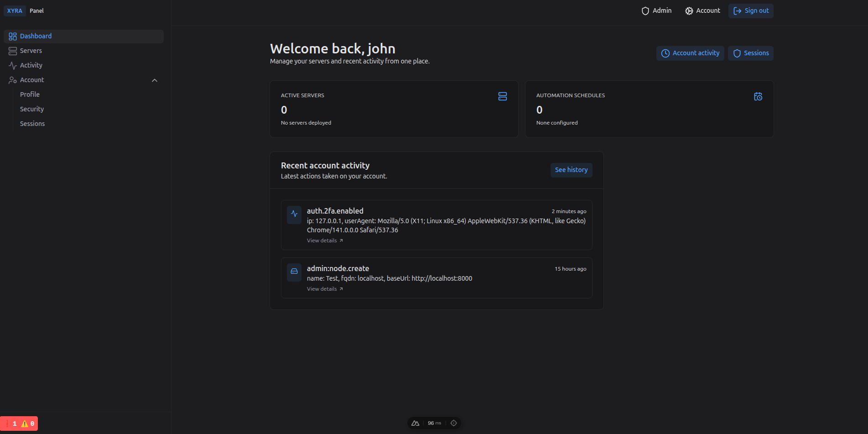Open Dashboard in the sidebar
Image resolution: width=868 pixels, height=434 pixels.
36,36
